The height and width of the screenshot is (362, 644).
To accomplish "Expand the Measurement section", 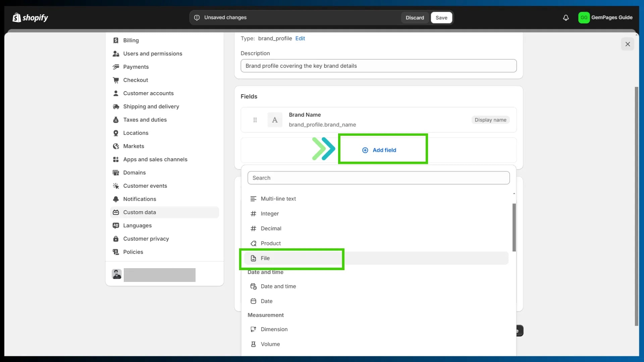I will tap(265, 315).
